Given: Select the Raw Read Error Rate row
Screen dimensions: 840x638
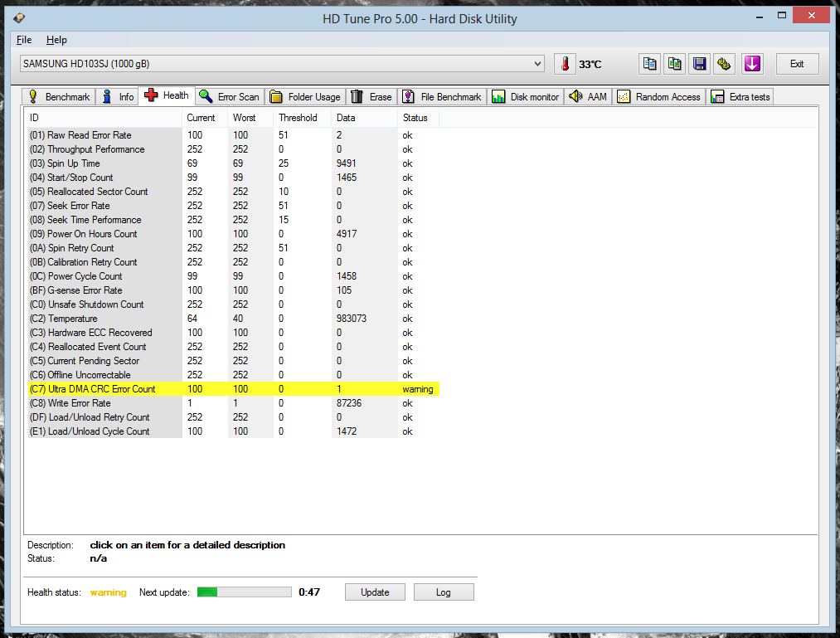Looking at the screenshot, I should tap(234, 135).
